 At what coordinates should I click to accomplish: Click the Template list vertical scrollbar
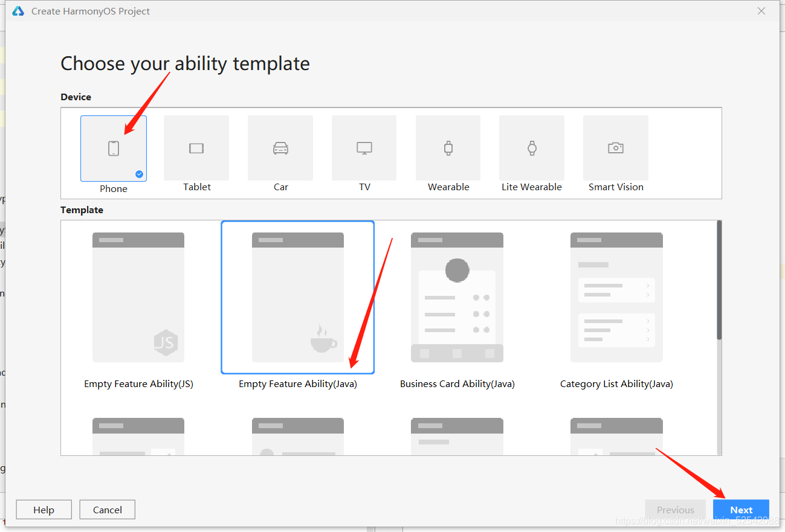[719, 281]
